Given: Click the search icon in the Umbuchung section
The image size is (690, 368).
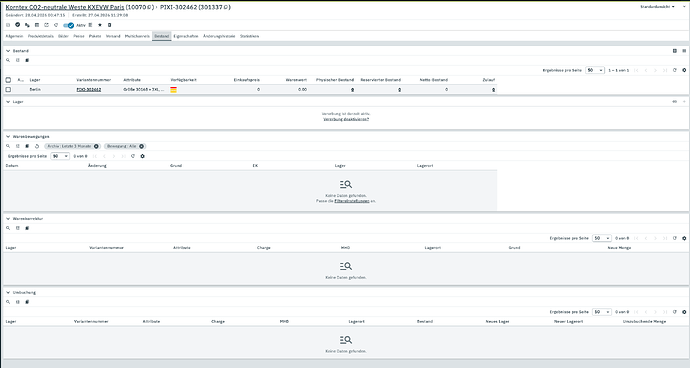Looking at the screenshot, I should 8,302.
